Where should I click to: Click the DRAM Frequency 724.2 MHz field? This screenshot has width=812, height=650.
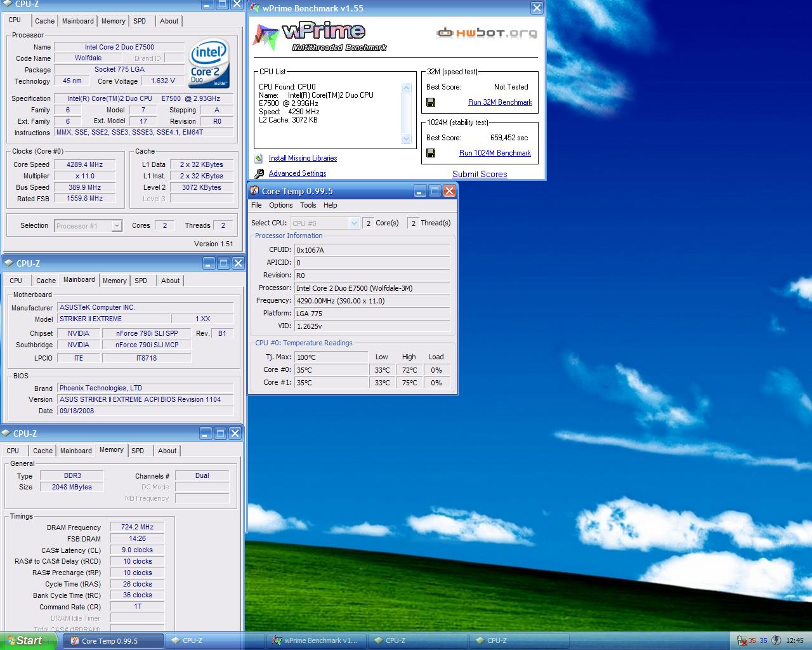138,527
